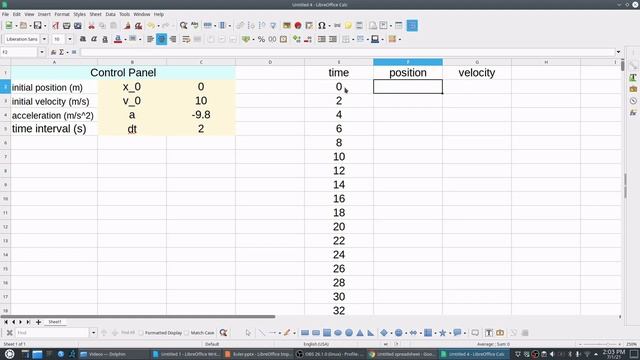Click the Stars and Banners shape icon
This screenshot has height=360, width=640.
(x=442, y=333)
